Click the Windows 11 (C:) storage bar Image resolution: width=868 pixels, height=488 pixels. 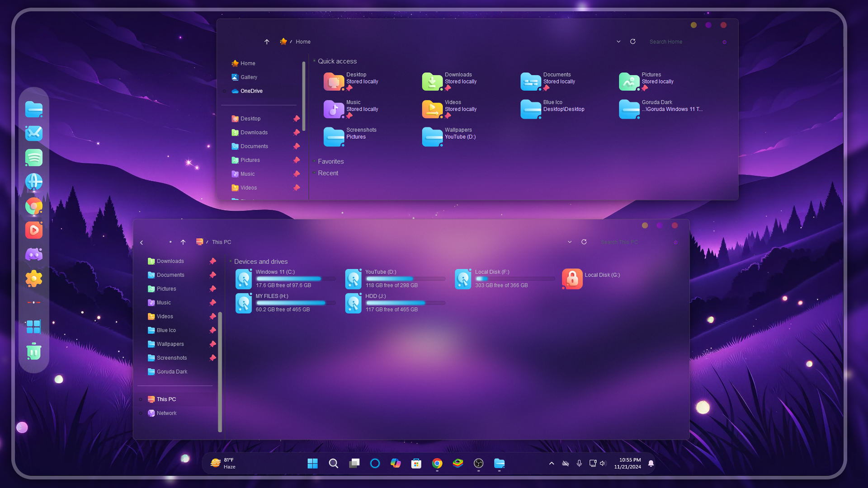click(x=296, y=279)
